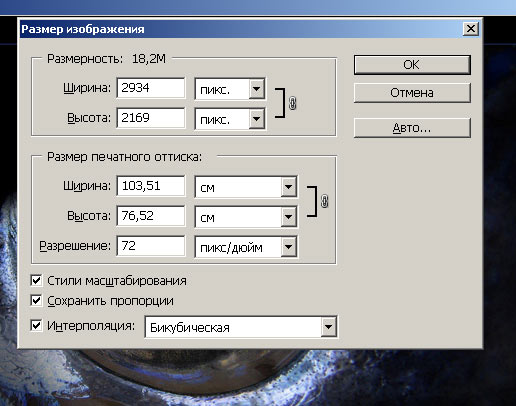Click the Отмена button

tap(412, 93)
